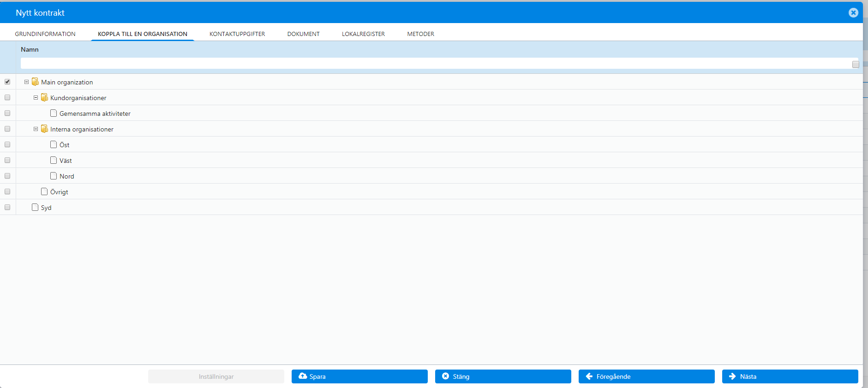Image resolution: width=868 pixels, height=388 pixels.
Task: Select the Övrigt tree label
Action: (x=59, y=192)
